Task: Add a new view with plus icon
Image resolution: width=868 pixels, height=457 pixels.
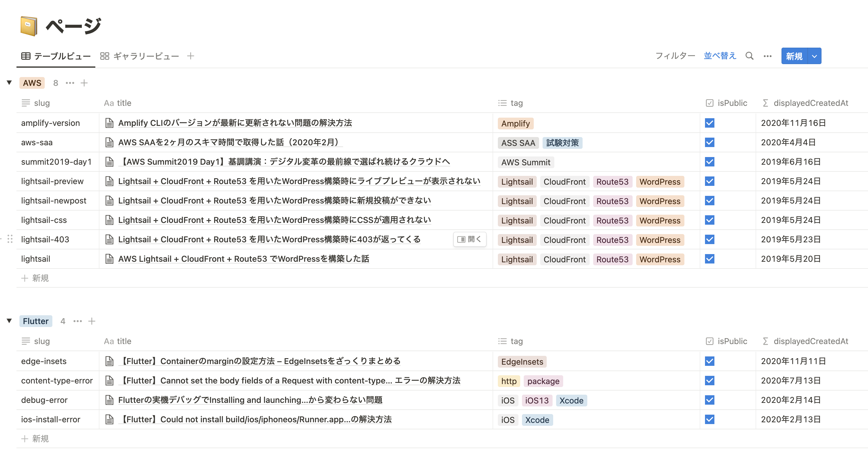Action: [x=191, y=56]
